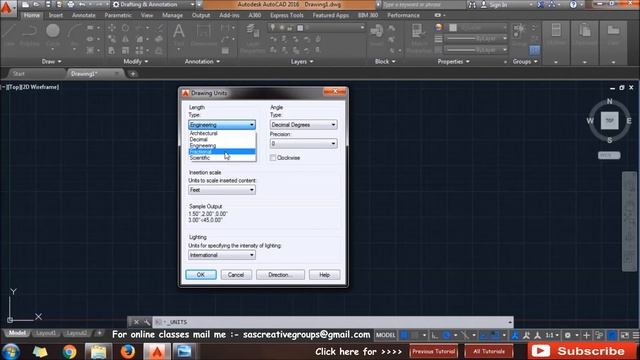Image resolution: width=640 pixels, height=360 pixels.
Task: Open the Drafting & Annotation workspace dropdown
Action: 153,4
